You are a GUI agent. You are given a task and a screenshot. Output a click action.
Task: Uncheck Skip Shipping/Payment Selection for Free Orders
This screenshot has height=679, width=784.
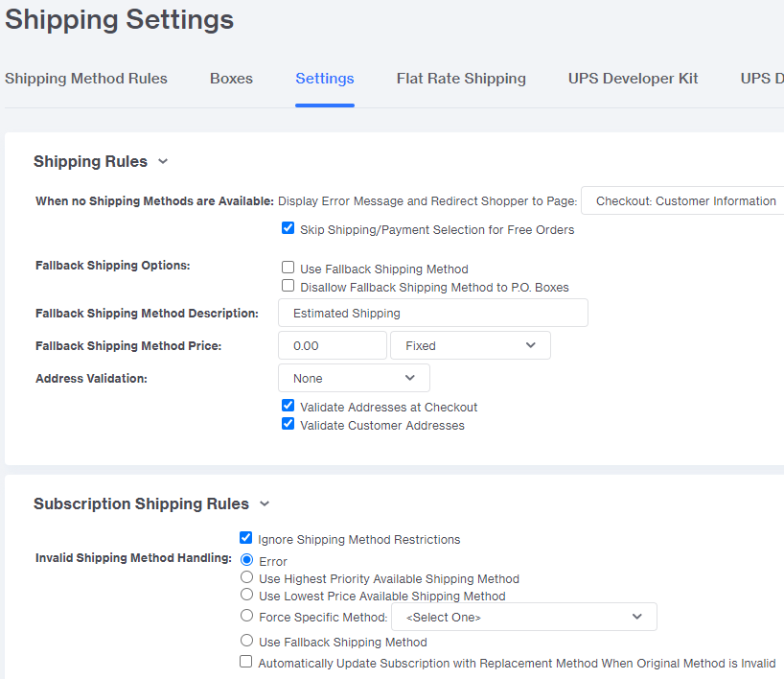(x=288, y=228)
